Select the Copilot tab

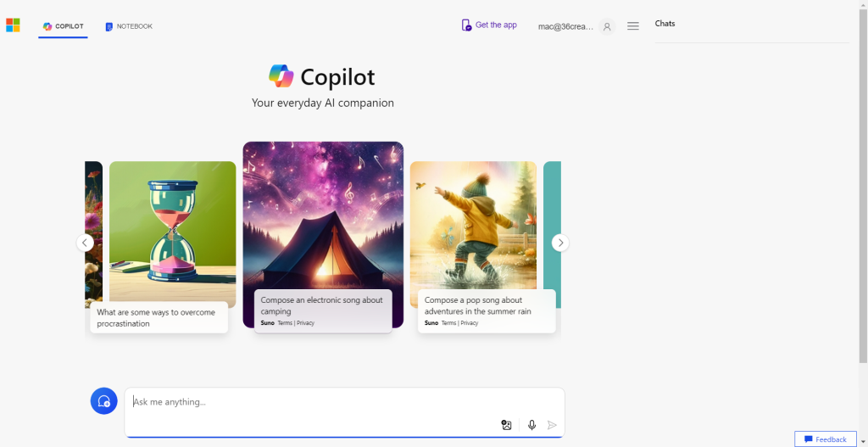pyautogui.click(x=64, y=26)
